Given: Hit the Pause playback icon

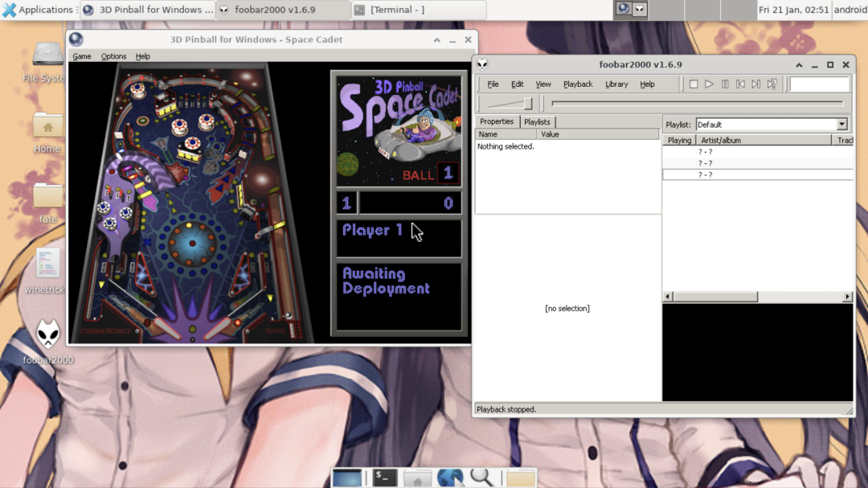Looking at the screenshot, I should 725,84.
